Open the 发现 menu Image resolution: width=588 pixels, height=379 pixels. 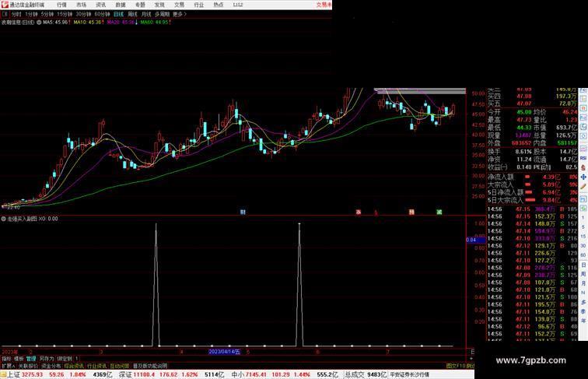coord(159,5)
